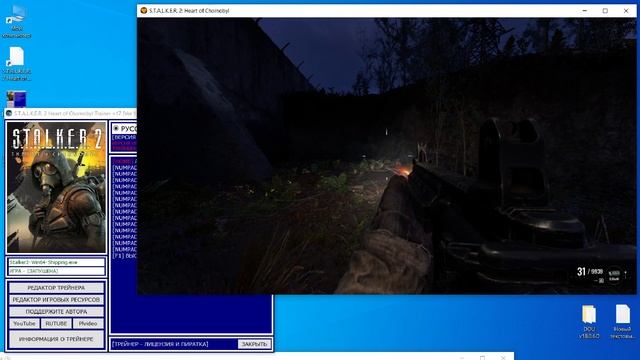Open the YouTube link button in trainer

[x=24, y=324]
